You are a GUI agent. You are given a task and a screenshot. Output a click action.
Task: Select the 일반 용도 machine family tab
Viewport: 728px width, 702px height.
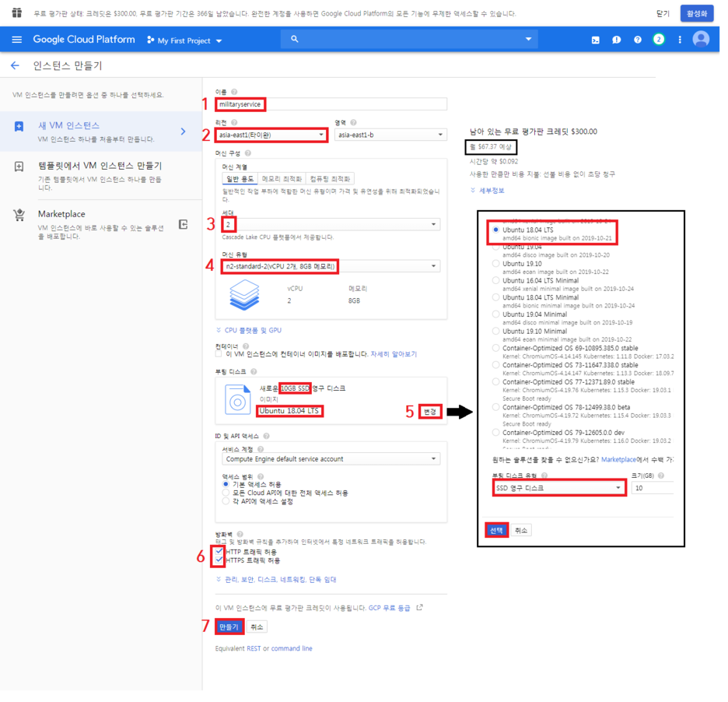242,181
